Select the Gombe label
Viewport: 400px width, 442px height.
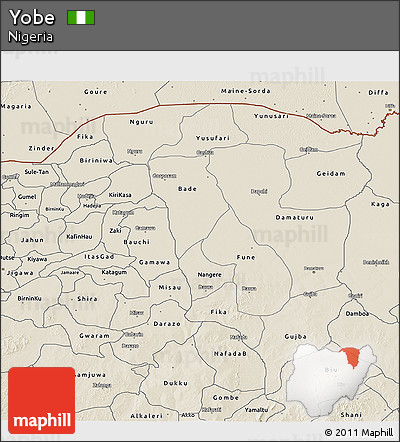226,398
